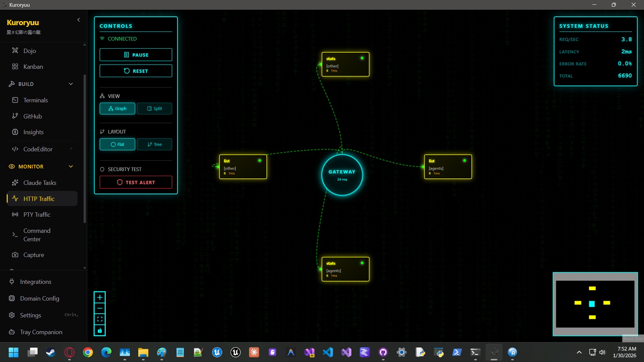Open the GitHub sidebar item

click(x=32, y=116)
